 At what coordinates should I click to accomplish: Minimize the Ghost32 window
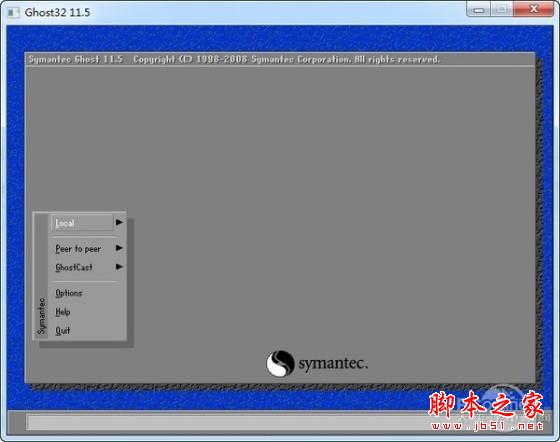479,10
